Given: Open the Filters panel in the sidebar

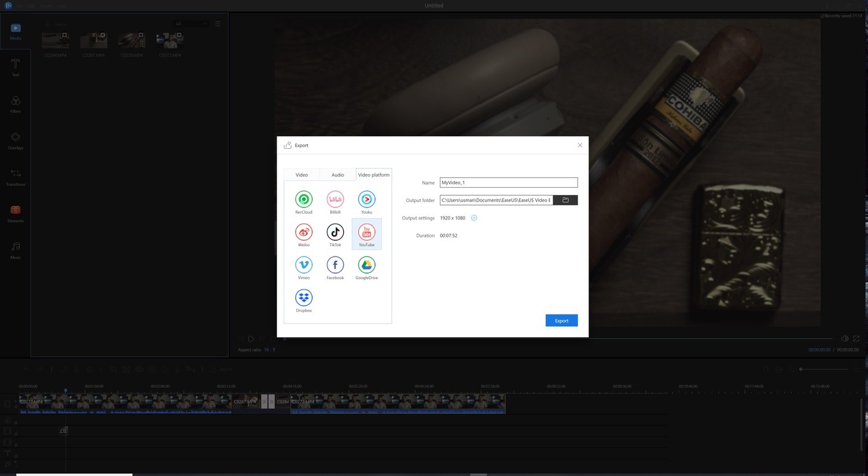Looking at the screenshot, I should [16, 104].
